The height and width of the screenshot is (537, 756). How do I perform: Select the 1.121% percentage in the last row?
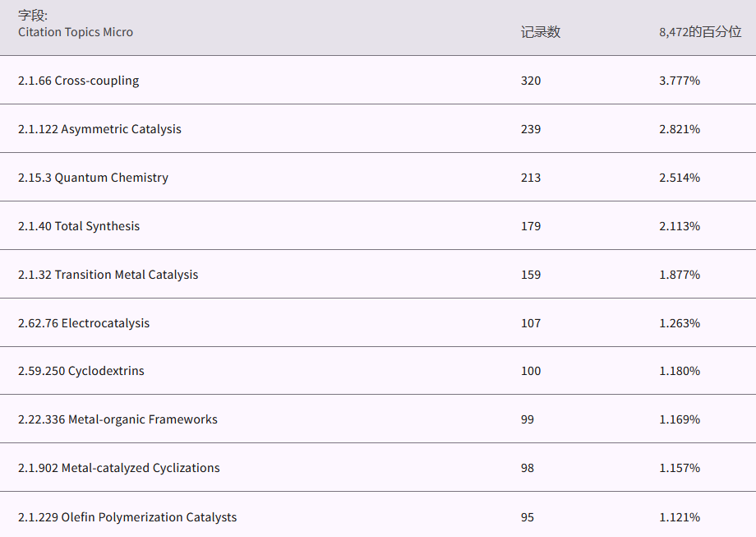tap(680, 517)
